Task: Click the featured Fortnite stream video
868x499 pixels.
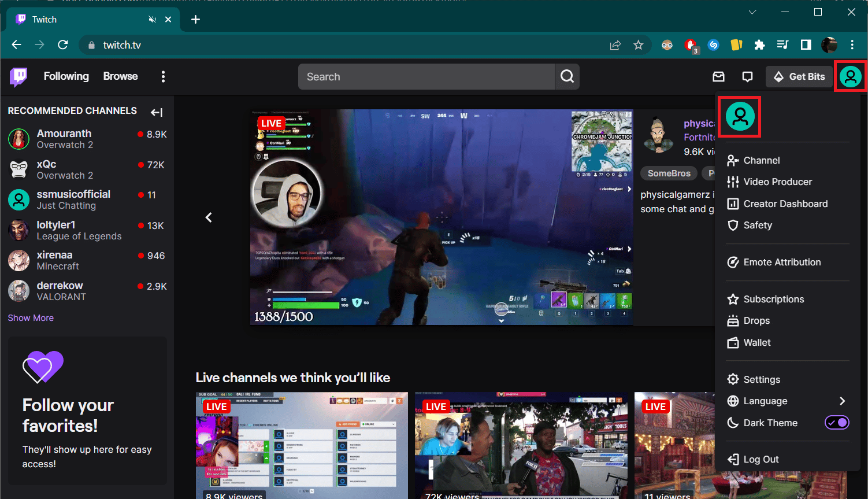Action: click(x=442, y=217)
